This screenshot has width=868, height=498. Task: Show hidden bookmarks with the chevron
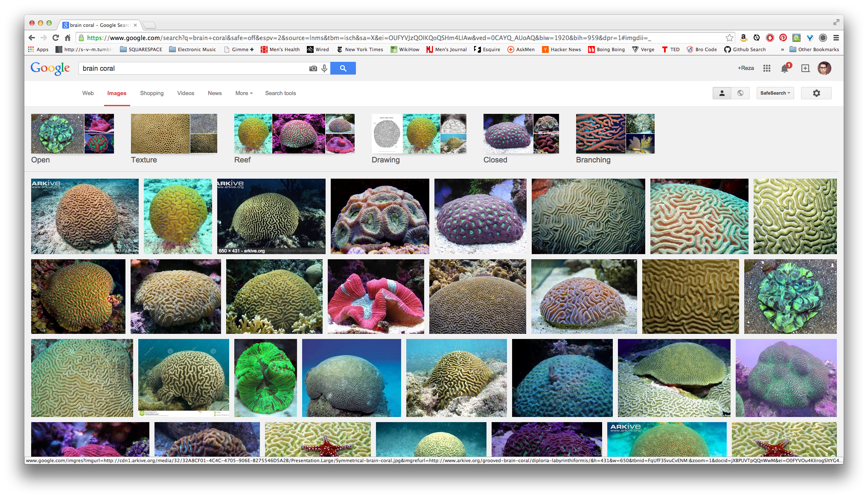click(783, 49)
